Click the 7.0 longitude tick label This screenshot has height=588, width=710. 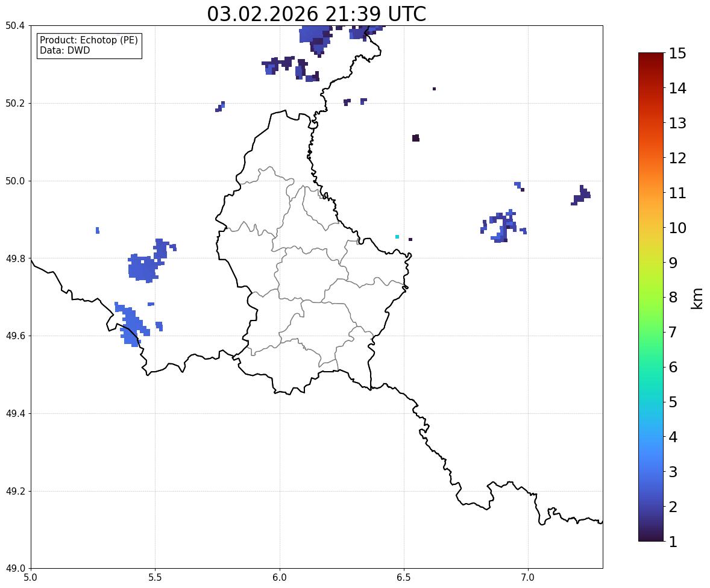point(528,578)
